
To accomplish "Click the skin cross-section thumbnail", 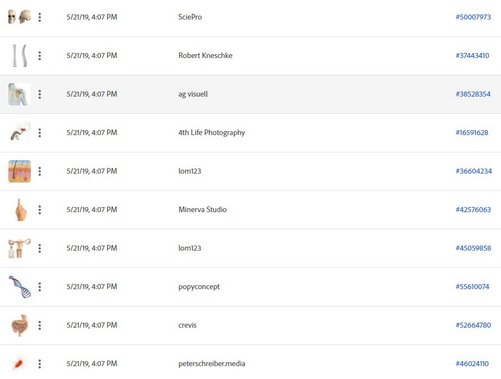I will coord(19,171).
